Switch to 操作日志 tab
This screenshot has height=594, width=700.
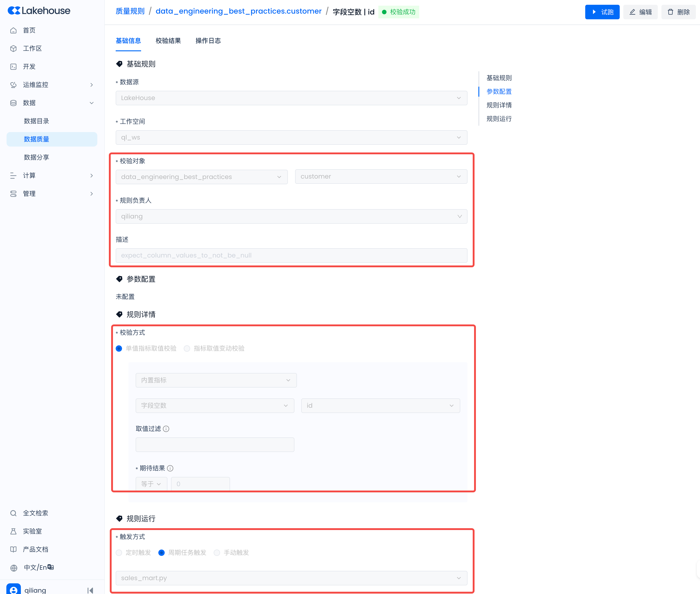[208, 41]
